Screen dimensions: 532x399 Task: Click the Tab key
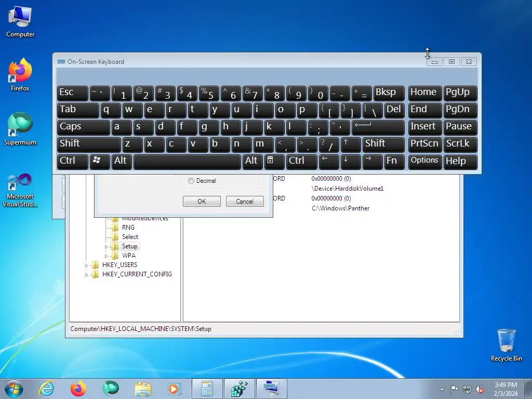[78, 111]
